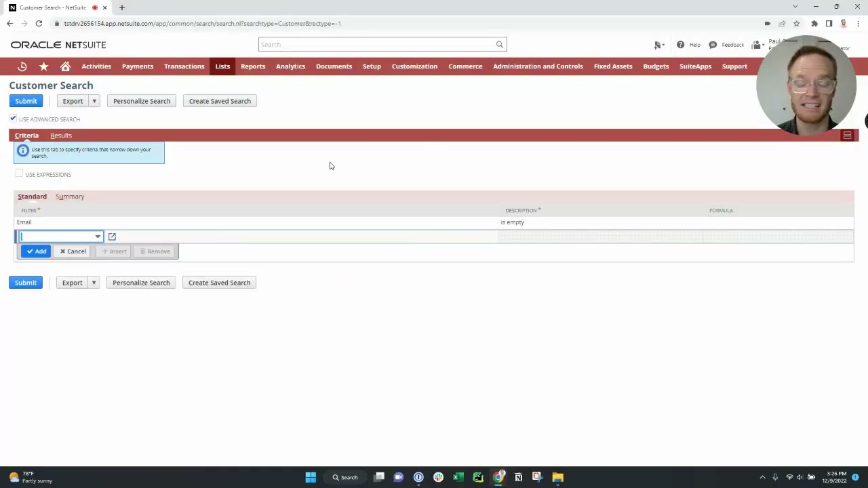Open the Filter field dropdown
The image size is (868, 488).
tap(98, 237)
